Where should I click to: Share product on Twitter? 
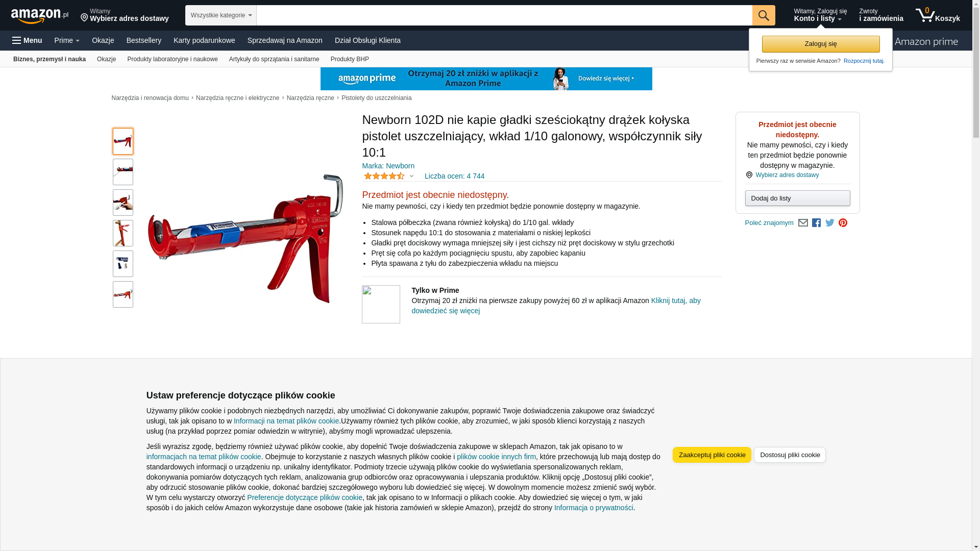pos(830,223)
